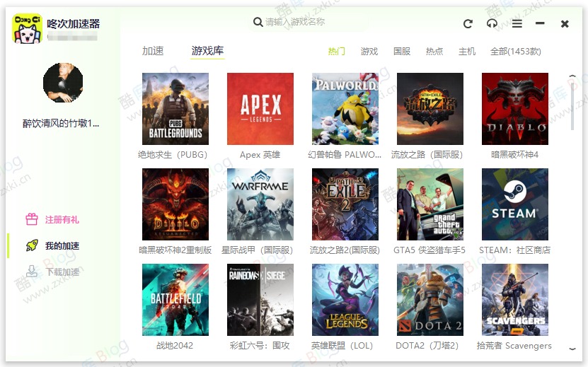This screenshot has height=367, width=588.
Task: Click the label Apex 英雄
Action: (260, 155)
